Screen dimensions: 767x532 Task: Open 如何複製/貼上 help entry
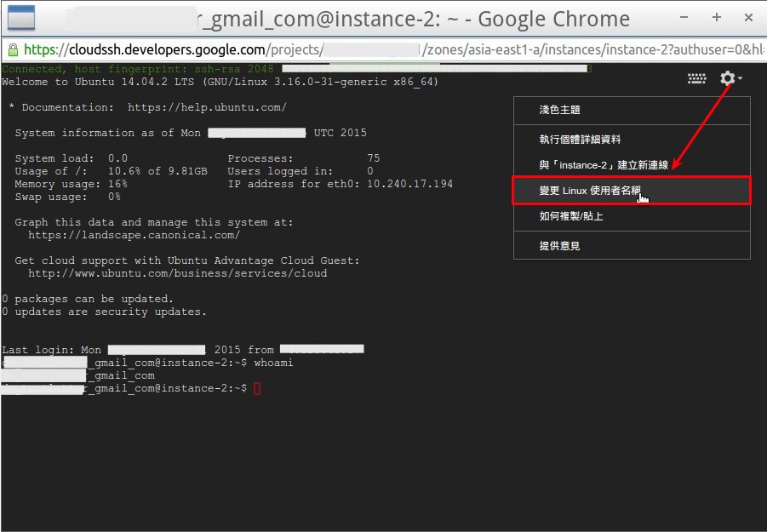pyautogui.click(x=632, y=216)
